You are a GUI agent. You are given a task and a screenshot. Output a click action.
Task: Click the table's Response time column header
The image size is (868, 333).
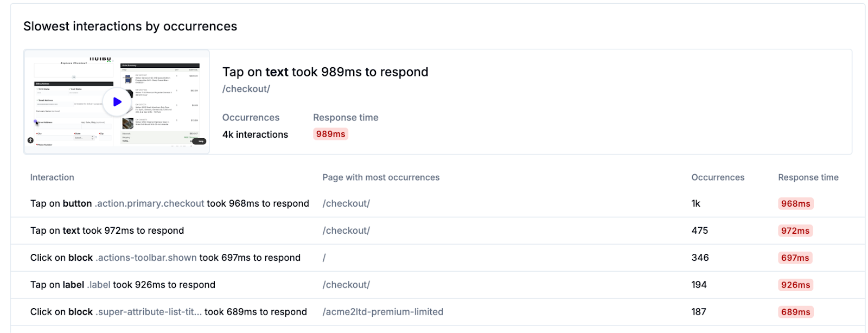coord(808,177)
